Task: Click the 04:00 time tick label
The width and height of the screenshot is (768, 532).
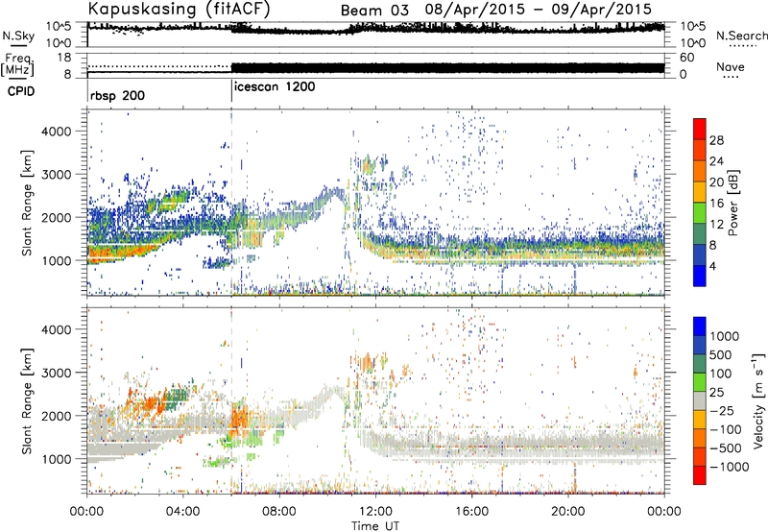Action: (182, 512)
